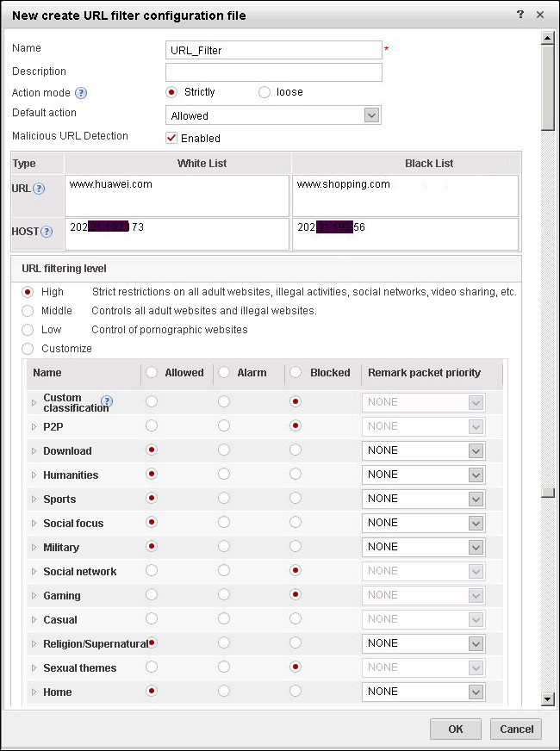Click the Name column header
560x751 pixels.
coord(47,373)
